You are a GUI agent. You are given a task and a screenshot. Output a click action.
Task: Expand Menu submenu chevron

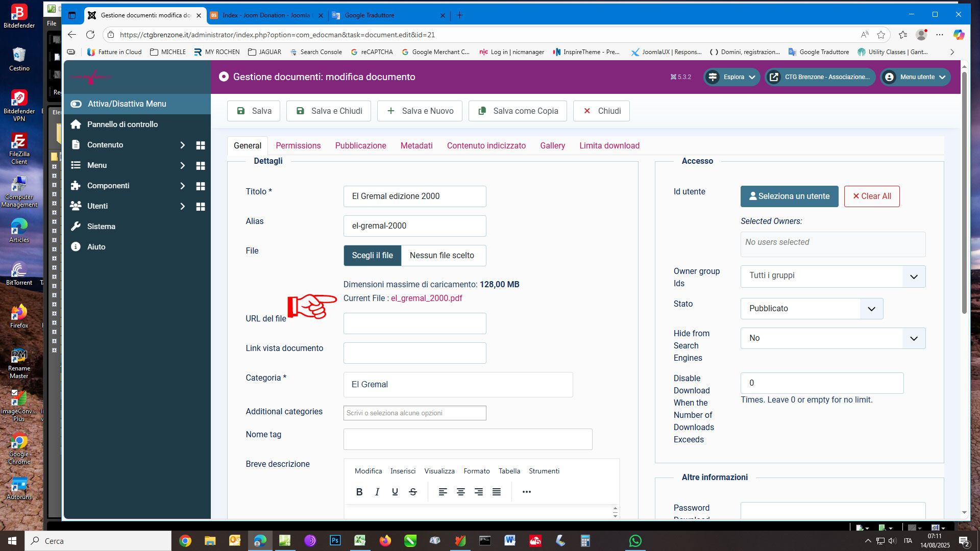pos(182,165)
